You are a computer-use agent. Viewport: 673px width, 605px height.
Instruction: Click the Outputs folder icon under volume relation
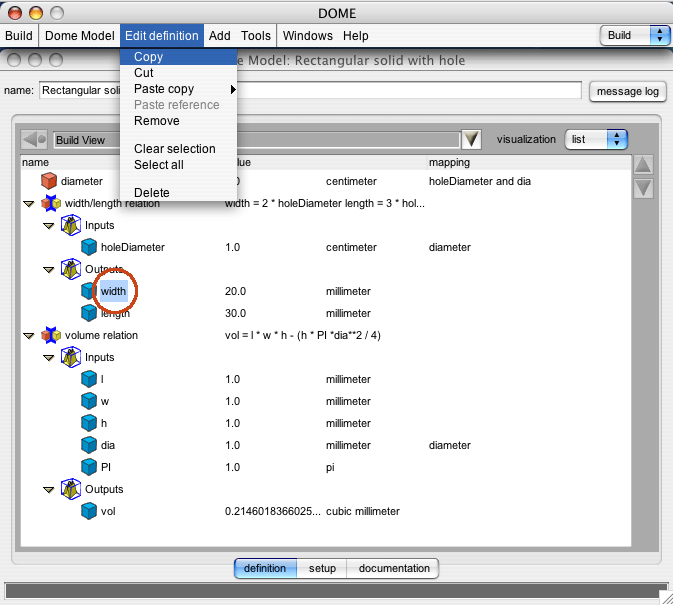coord(71,489)
